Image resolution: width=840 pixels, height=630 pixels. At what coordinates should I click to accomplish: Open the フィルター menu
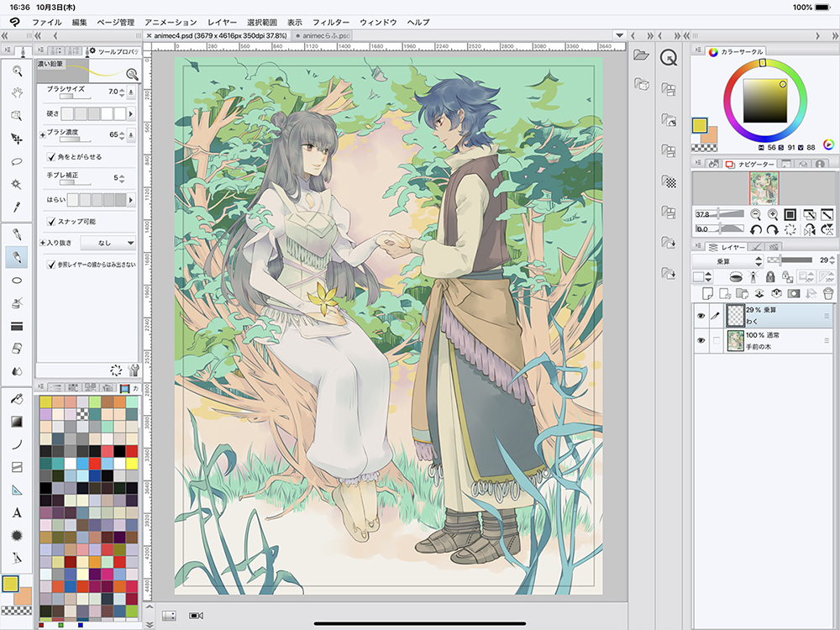(330, 22)
